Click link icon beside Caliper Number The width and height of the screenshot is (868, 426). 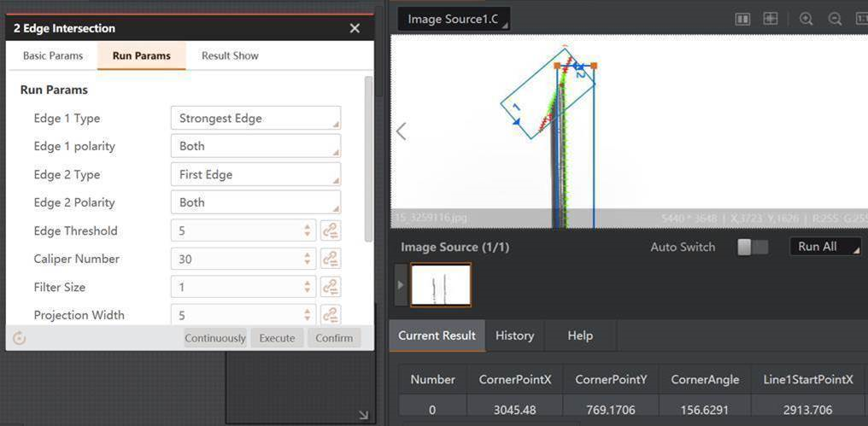pos(331,259)
